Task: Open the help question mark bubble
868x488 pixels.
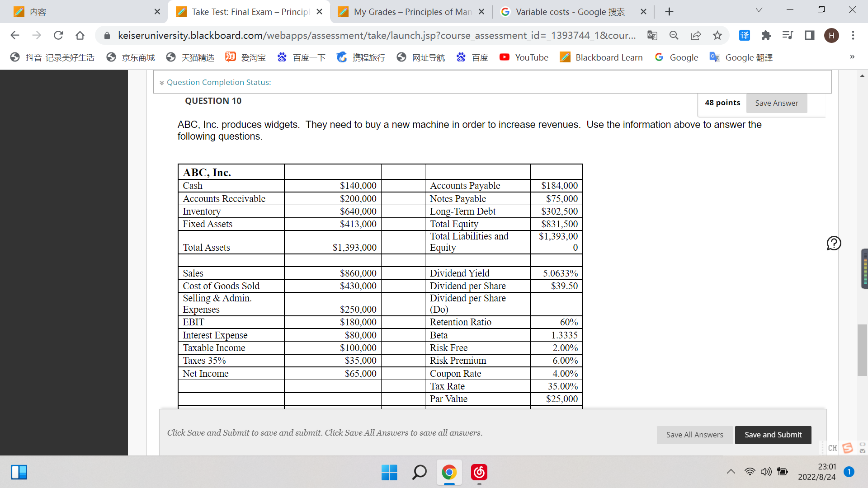Action: pyautogui.click(x=834, y=243)
